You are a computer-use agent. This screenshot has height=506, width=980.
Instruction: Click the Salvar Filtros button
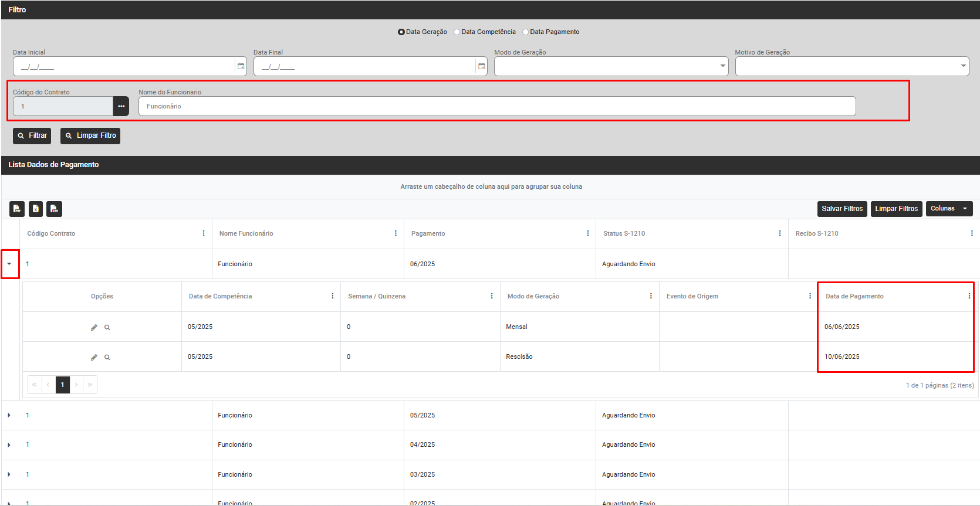coord(842,209)
